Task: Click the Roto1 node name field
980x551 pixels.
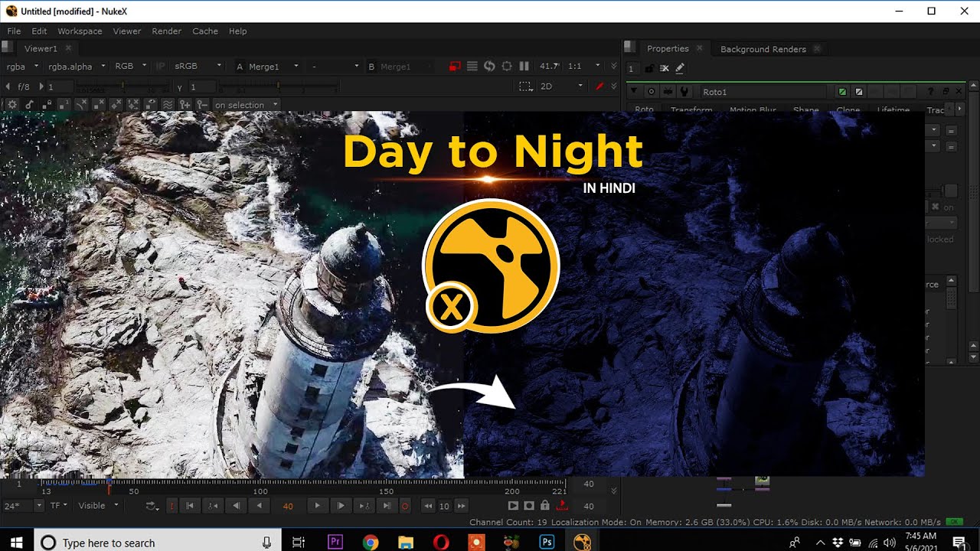Action: [764, 92]
